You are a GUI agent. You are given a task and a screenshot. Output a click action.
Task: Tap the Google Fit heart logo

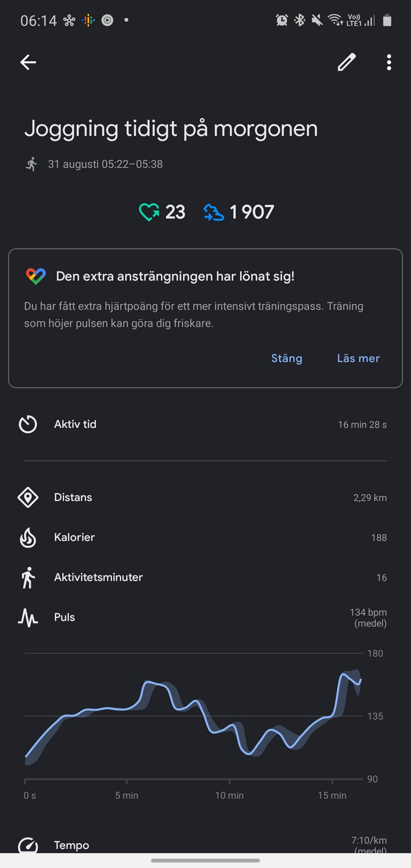coord(36,276)
